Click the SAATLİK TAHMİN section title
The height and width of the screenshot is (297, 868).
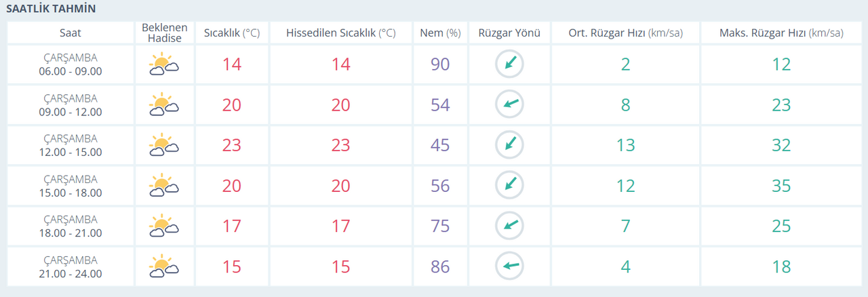point(51,9)
